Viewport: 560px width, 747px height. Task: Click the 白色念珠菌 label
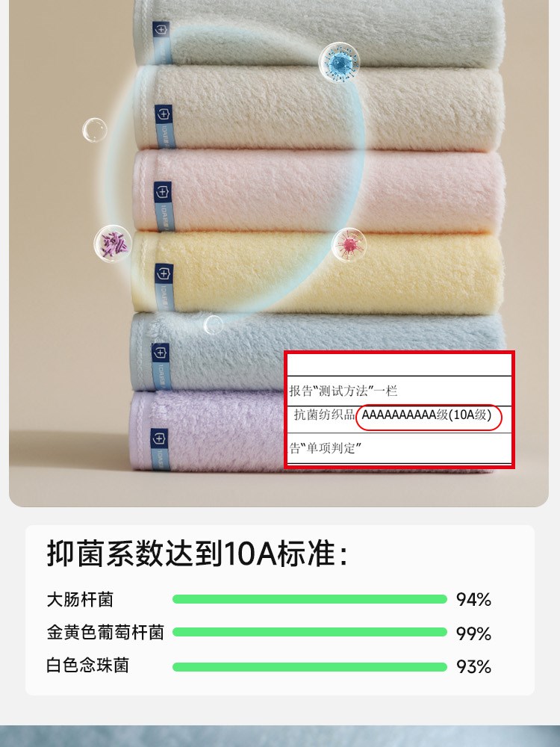pyautogui.click(x=87, y=665)
